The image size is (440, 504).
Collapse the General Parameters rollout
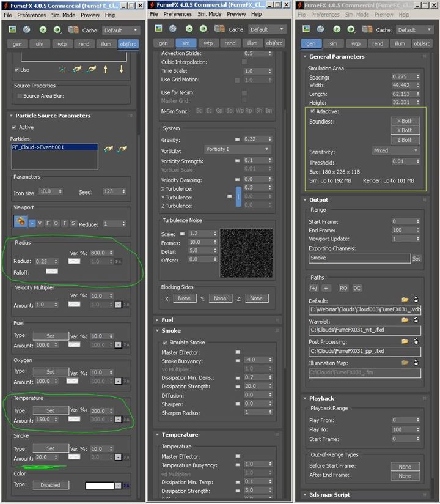point(337,56)
